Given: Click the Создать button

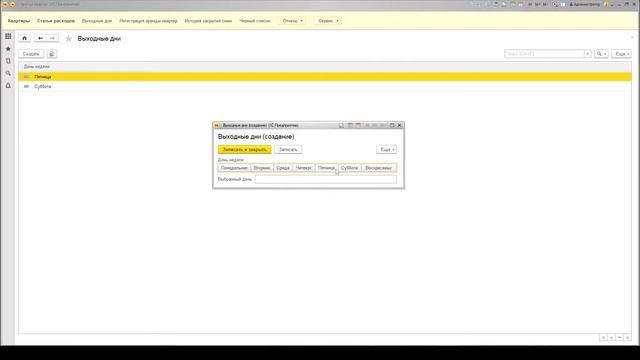Looking at the screenshot, I should click(31, 54).
